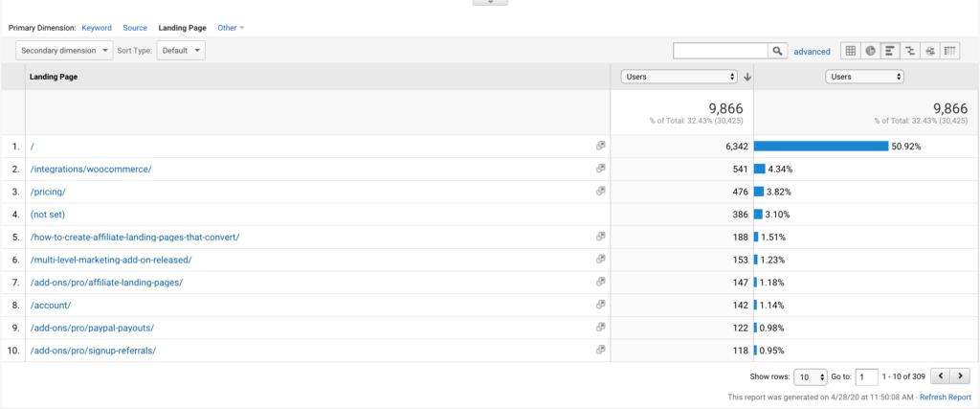Open the /integrations/woocommerce/ landing page link
Viewport: 980px width, 409px height.
click(91, 169)
